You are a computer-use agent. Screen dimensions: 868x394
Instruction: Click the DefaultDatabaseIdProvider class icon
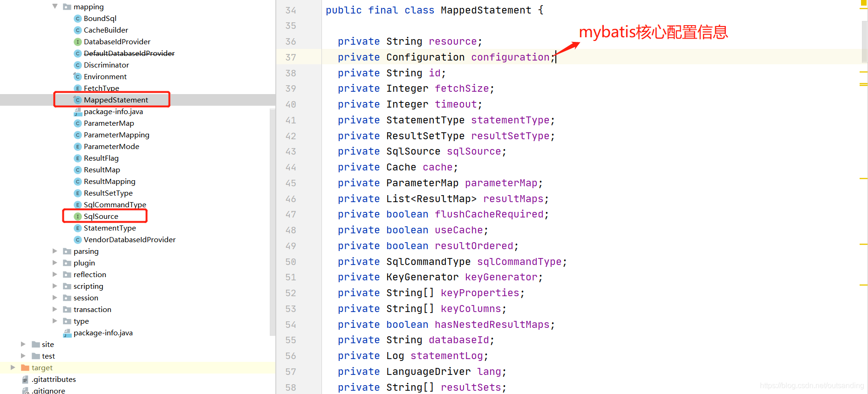[x=78, y=54]
